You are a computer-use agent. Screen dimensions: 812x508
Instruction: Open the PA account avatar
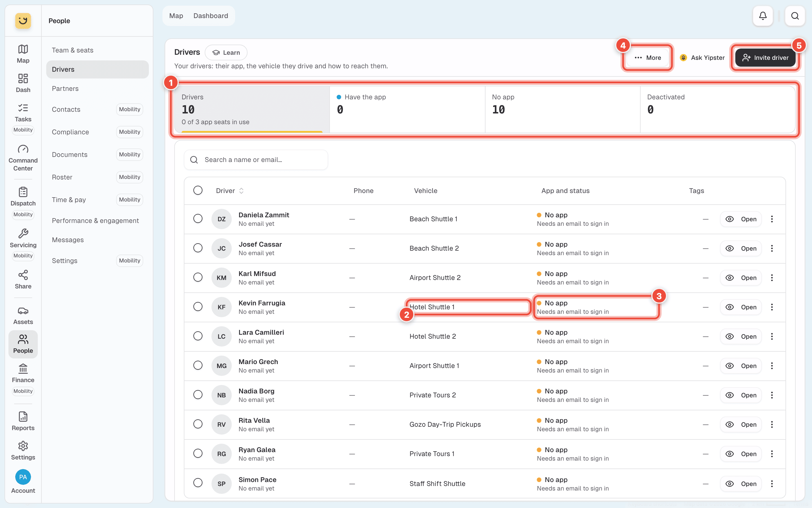[23, 477]
